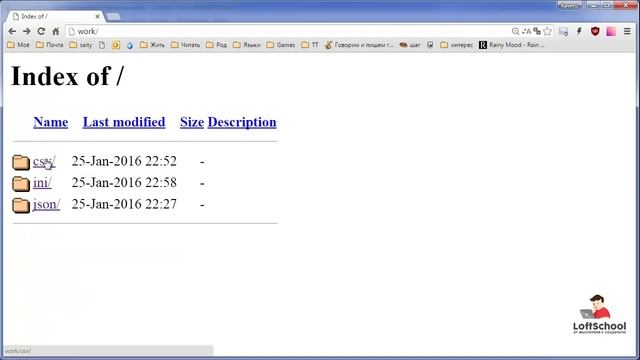Open the json/ directory link
This screenshot has height=360, width=640.
coord(47,204)
